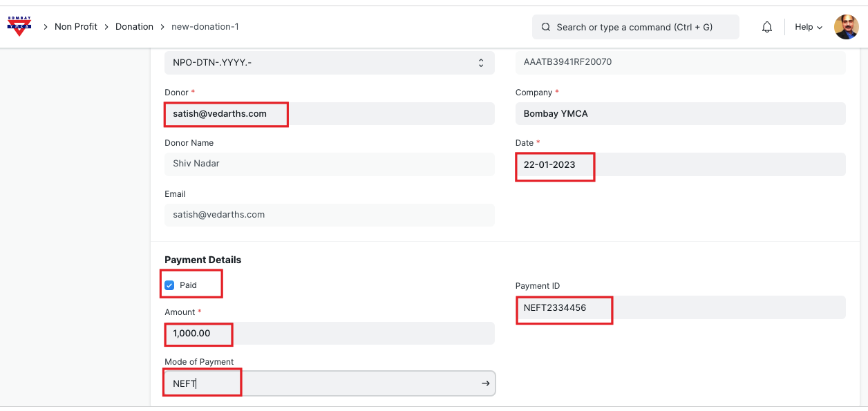Click the Email field below Donor Name
Viewport: 868px width, 411px height.
[329, 215]
